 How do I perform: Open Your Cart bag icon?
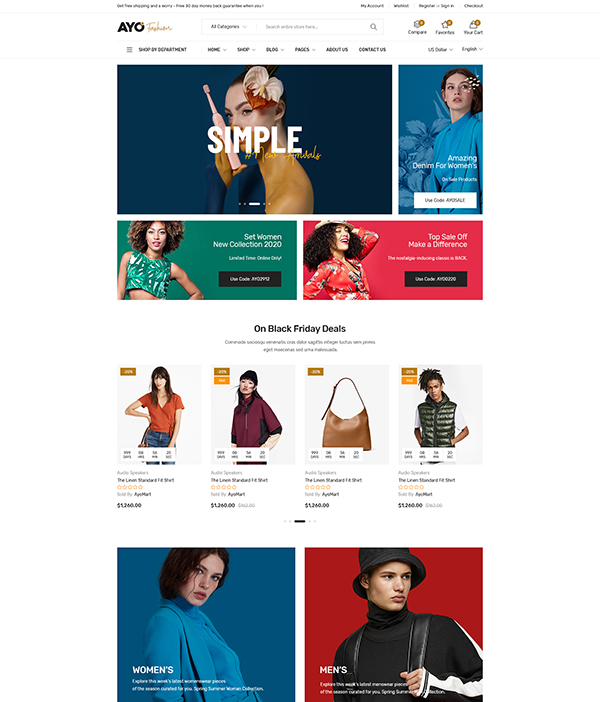[473, 24]
